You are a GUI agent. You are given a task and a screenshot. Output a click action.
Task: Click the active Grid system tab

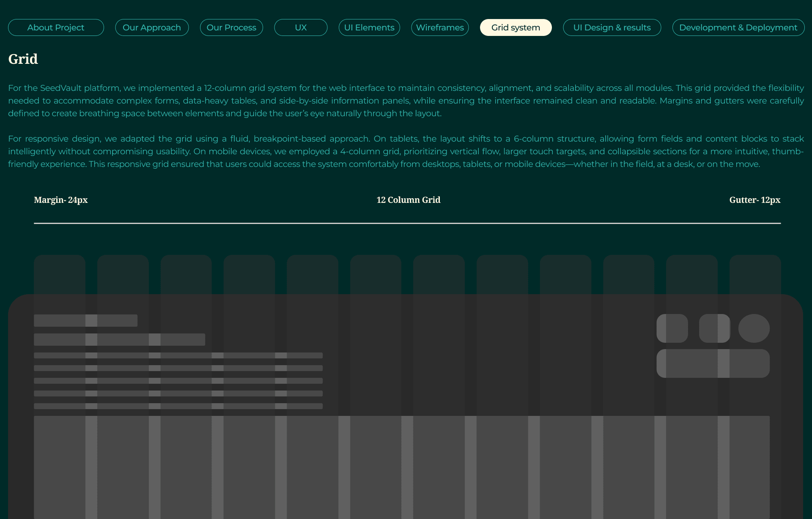(x=516, y=27)
